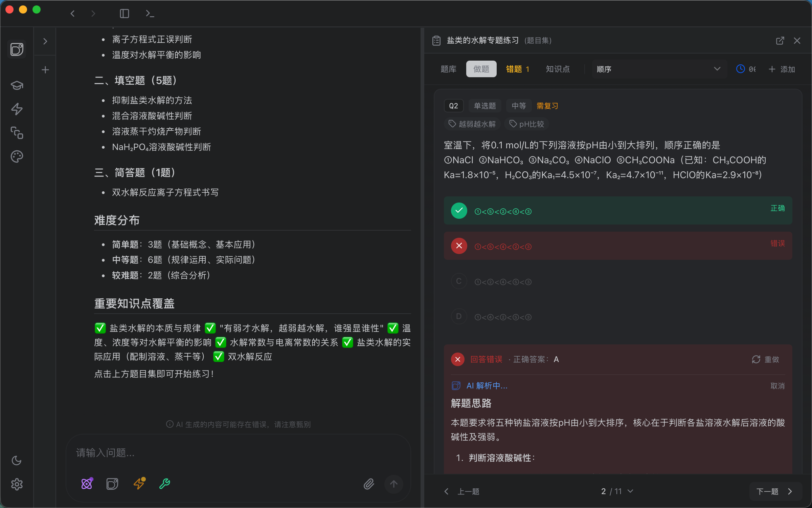Click the 越弱越水解 tag
Screen dimensions: 812x508
(472, 124)
